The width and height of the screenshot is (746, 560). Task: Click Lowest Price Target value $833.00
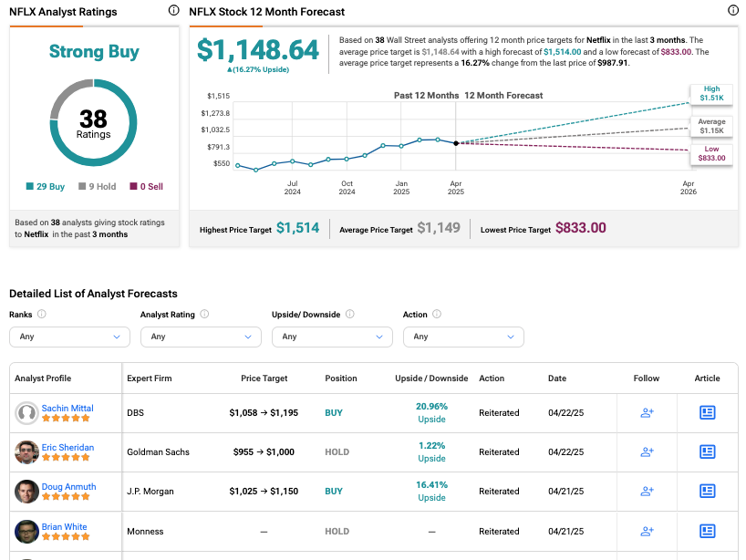pyautogui.click(x=580, y=228)
